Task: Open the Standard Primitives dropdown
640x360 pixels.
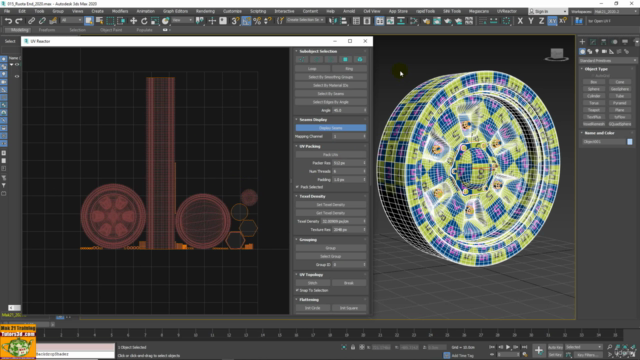Action: 607,60
